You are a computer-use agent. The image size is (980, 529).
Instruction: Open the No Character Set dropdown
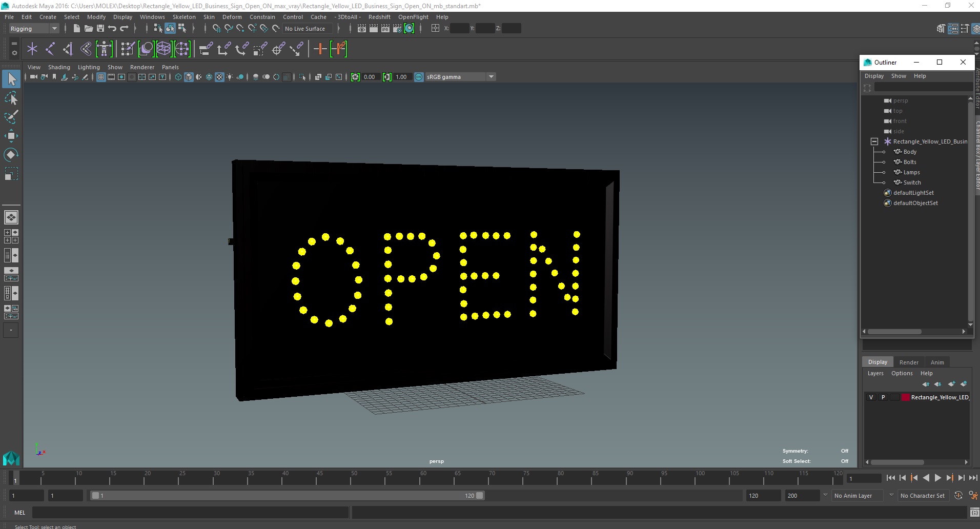(923, 496)
